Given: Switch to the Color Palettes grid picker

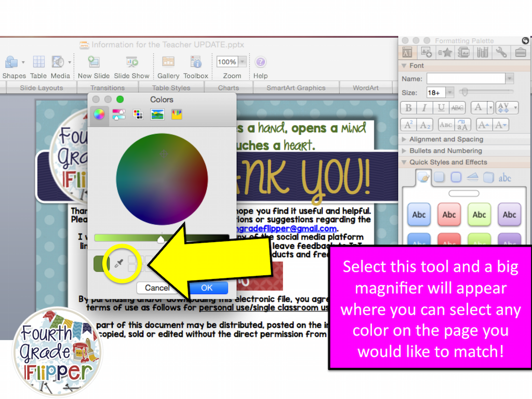Looking at the screenshot, I should coord(138,115).
